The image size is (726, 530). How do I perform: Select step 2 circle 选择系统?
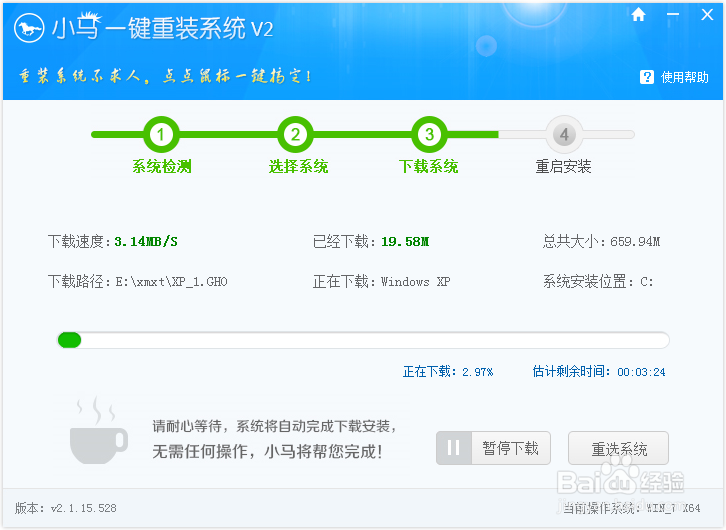pyautogui.click(x=295, y=135)
